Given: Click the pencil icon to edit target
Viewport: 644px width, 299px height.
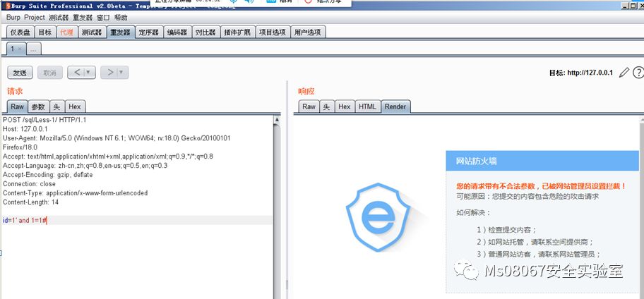Looking at the screenshot, I should click(624, 73).
